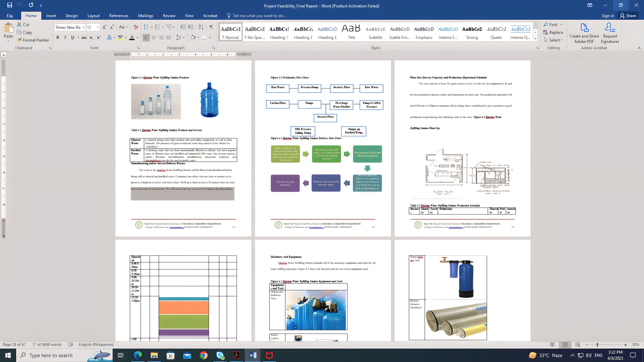Toggle Underline formatting

point(72,38)
